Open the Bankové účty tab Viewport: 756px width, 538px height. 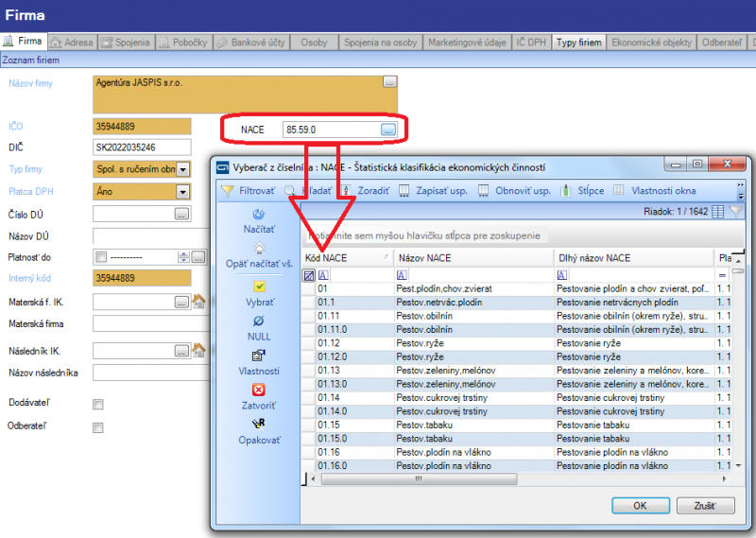(251, 43)
